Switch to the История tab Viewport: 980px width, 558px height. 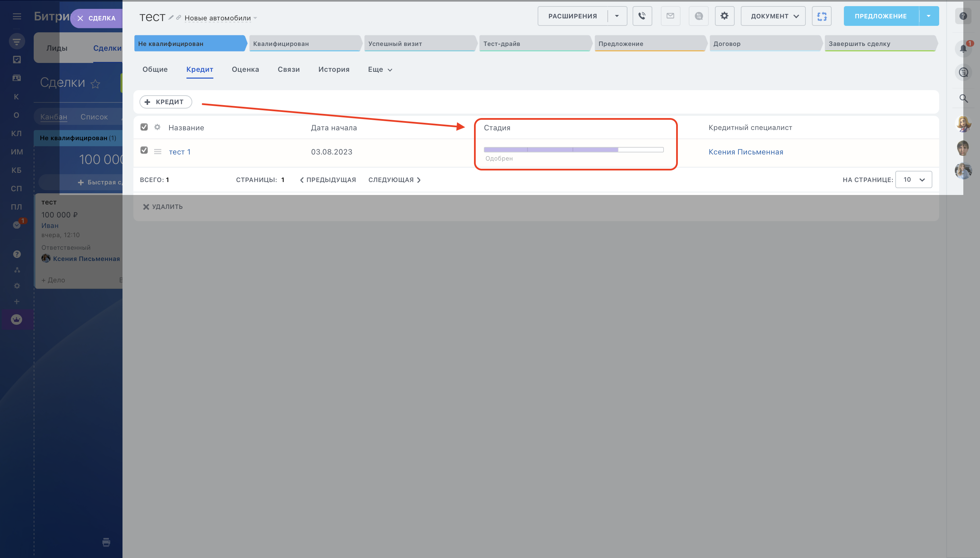point(334,69)
